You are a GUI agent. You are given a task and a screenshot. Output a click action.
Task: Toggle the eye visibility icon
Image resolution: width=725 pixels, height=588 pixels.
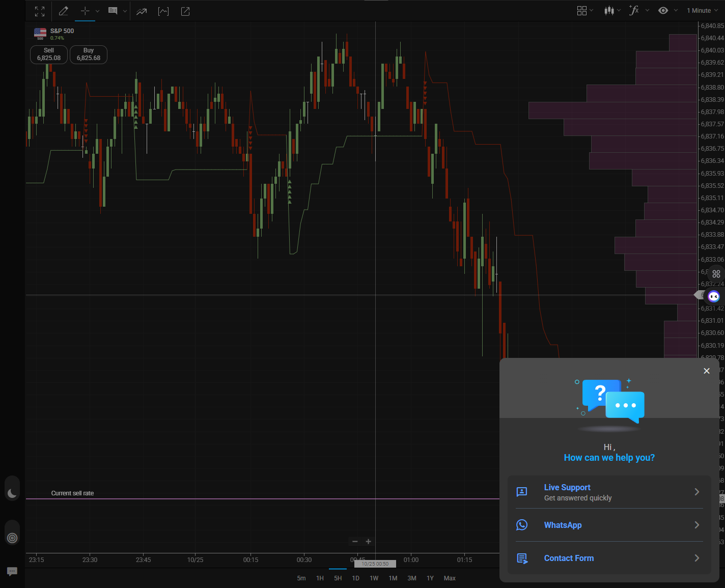point(663,10)
